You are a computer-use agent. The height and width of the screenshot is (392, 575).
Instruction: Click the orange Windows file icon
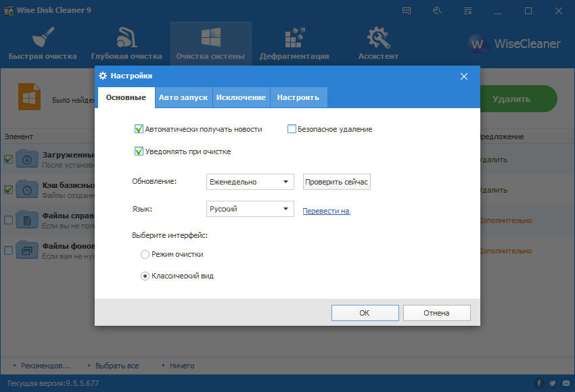29,97
